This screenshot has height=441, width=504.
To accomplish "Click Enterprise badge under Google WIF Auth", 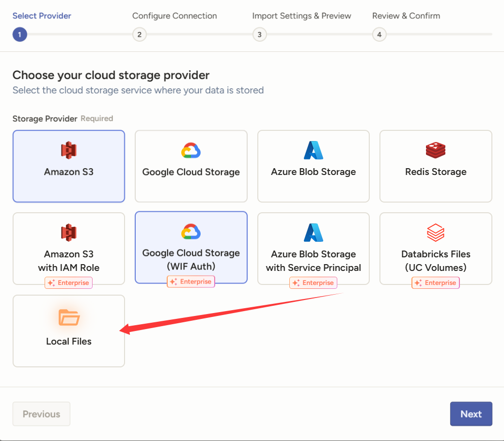I will [x=191, y=282].
